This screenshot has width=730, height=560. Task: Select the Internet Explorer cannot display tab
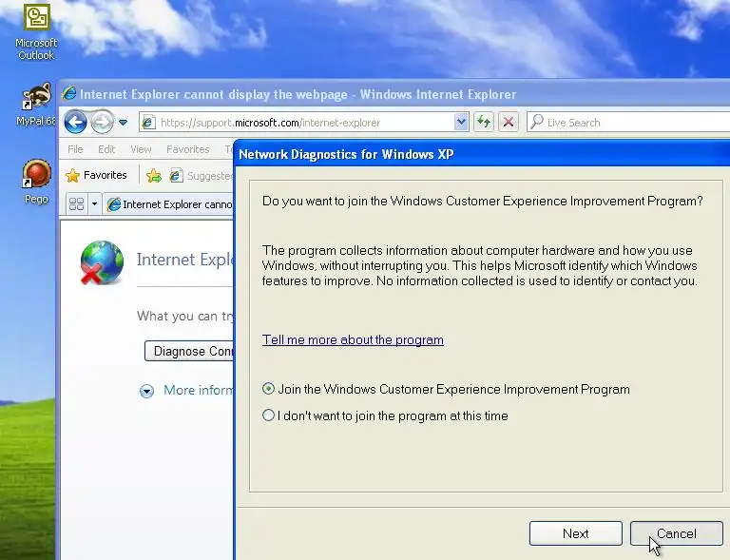(x=168, y=204)
